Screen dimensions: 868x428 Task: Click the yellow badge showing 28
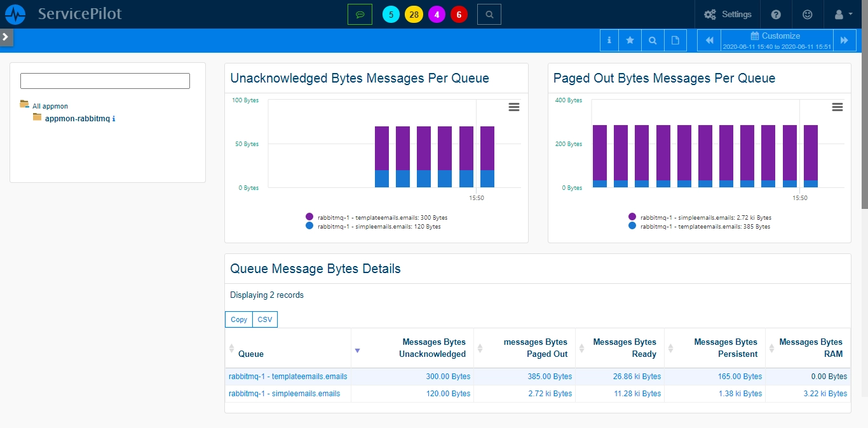tap(414, 15)
